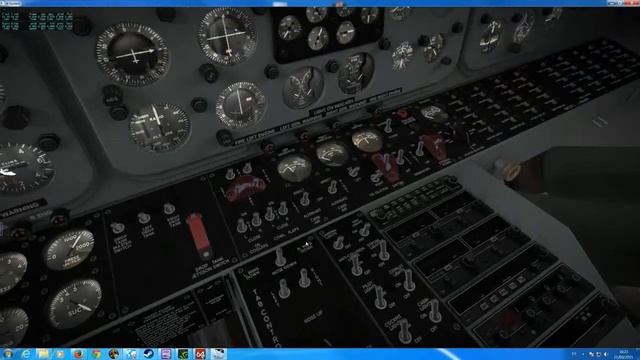Click the gauge with red flag window
The width and height of the screenshot is (640, 360).
241,104
